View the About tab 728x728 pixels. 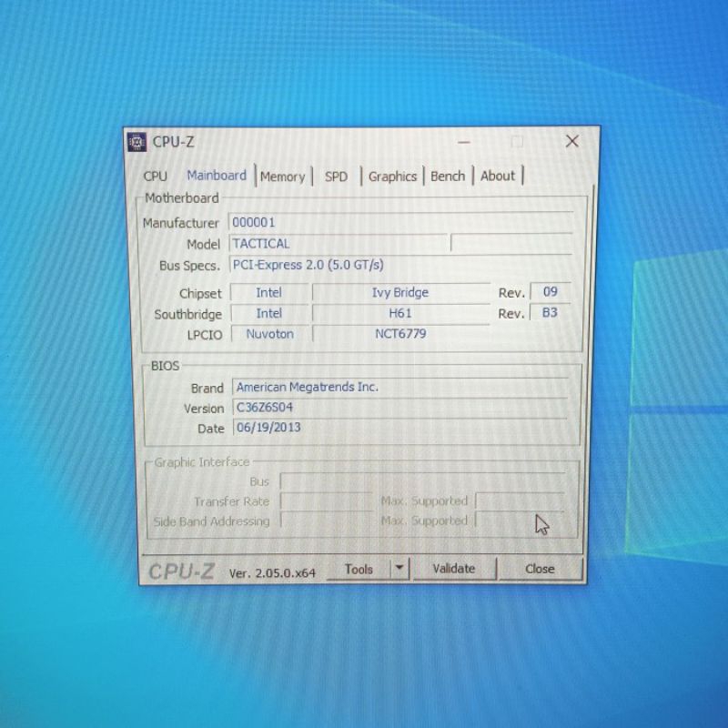click(498, 177)
